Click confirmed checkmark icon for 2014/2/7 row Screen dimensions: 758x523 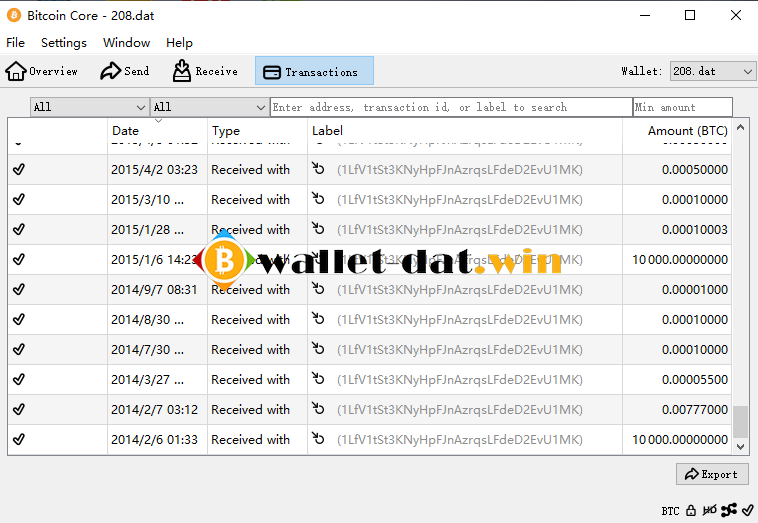[19, 409]
